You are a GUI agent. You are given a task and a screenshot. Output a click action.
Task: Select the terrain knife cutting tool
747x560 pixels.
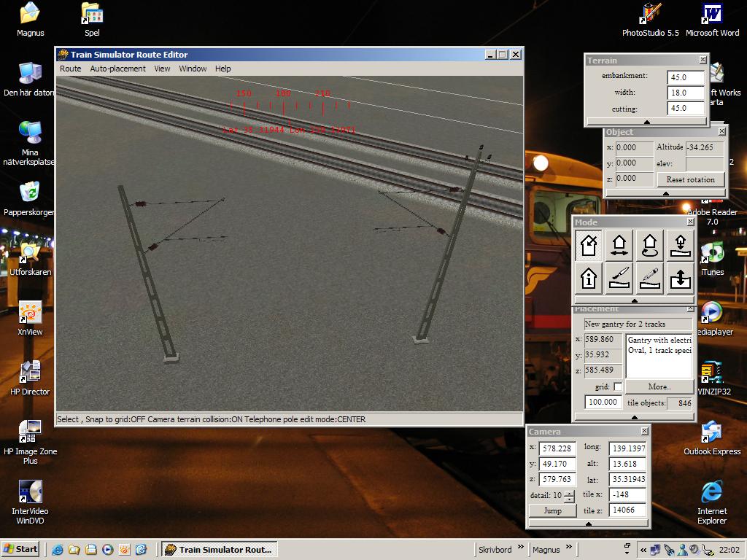tap(619, 278)
